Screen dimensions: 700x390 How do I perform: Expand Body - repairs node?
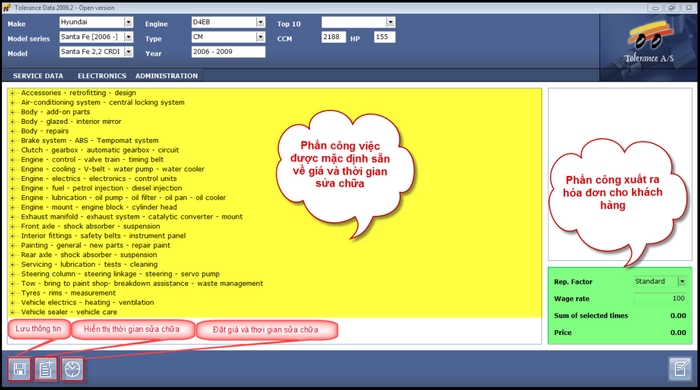(12, 131)
